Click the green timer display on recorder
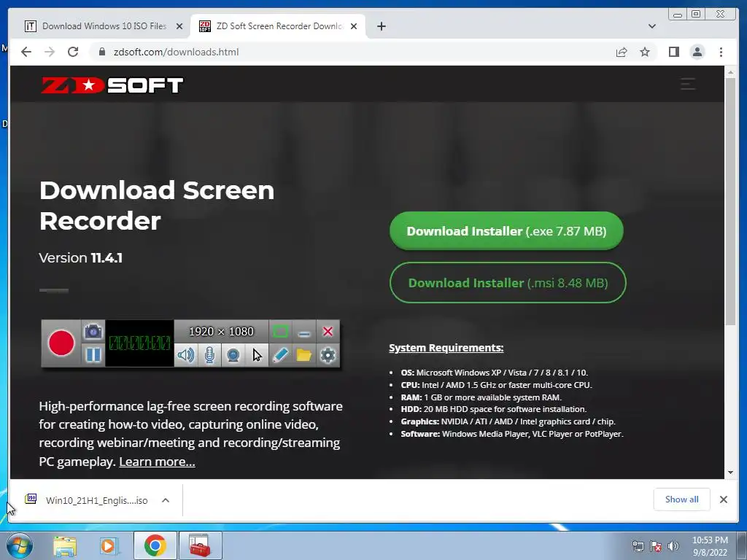747x560 pixels. (x=139, y=343)
